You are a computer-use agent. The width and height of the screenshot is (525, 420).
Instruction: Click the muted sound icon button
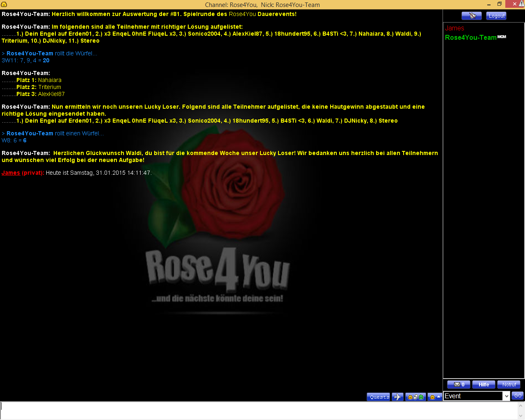471,16
